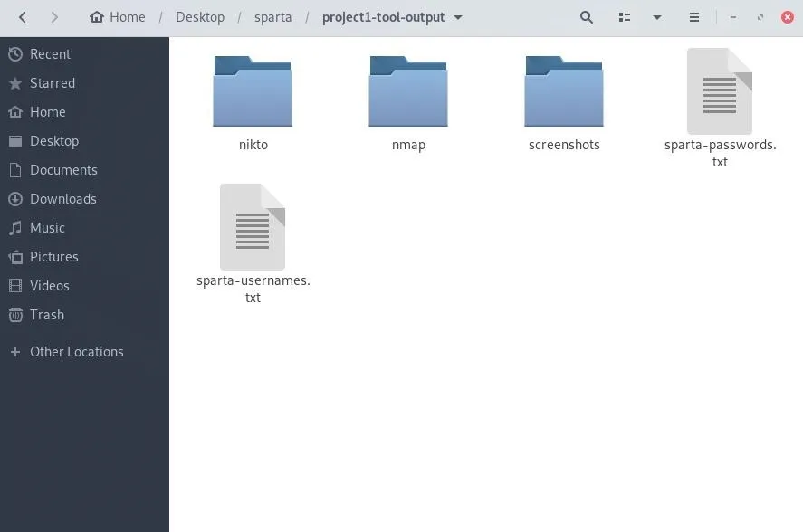This screenshot has width=803, height=532.
Task: Select sparta-usernames.txt file icon
Action: (x=253, y=227)
